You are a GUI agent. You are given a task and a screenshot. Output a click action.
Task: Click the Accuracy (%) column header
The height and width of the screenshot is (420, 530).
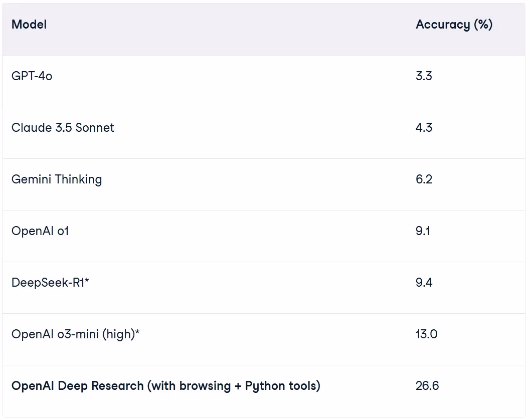pos(454,25)
